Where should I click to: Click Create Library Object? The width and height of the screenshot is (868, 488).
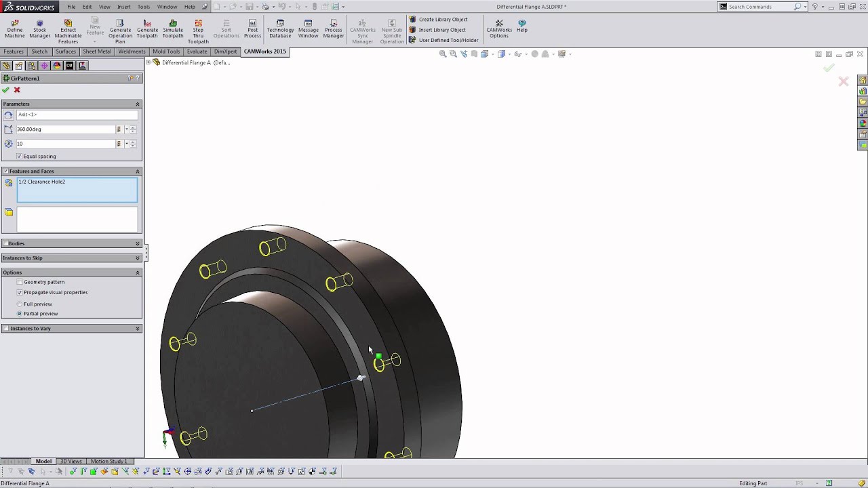pos(438,20)
